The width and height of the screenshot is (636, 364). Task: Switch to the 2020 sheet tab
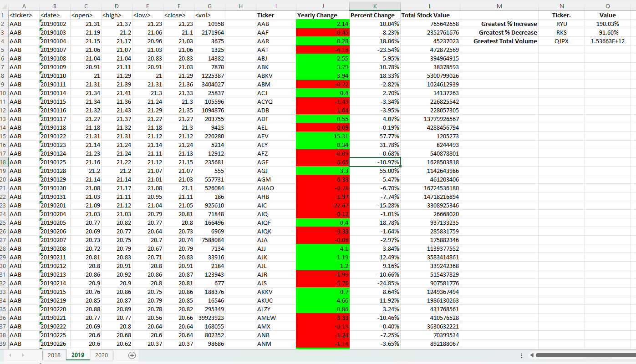click(102, 355)
